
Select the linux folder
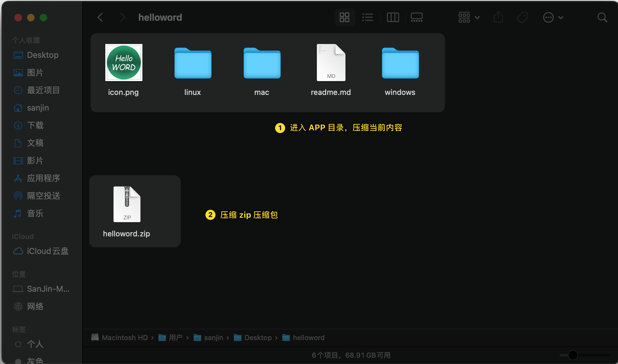click(x=193, y=63)
